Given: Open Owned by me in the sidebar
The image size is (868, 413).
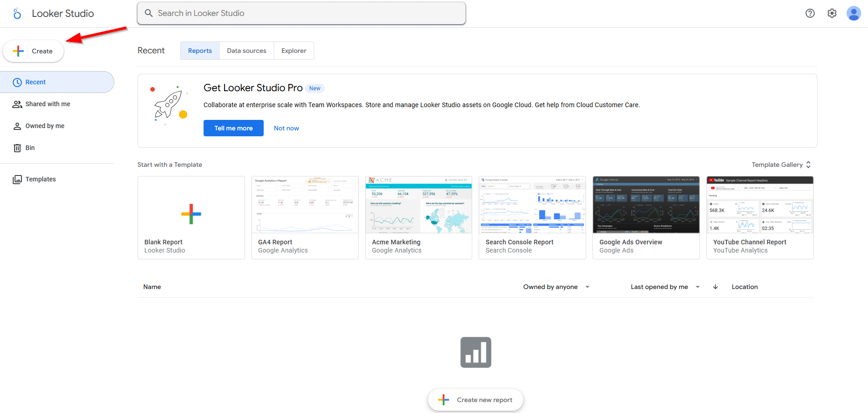Looking at the screenshot, I should [x=57, y=126].
